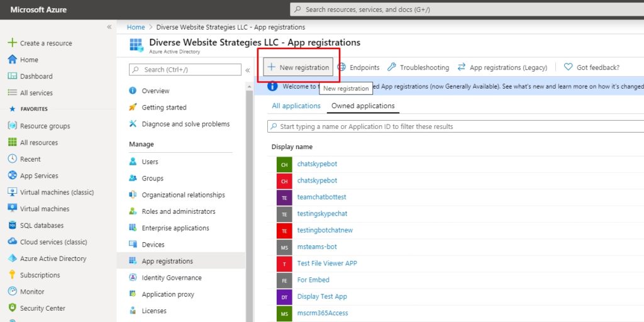Click the Got feedback heart icon
The width and height of the screenshot is (644, 322).
point(568,67)
